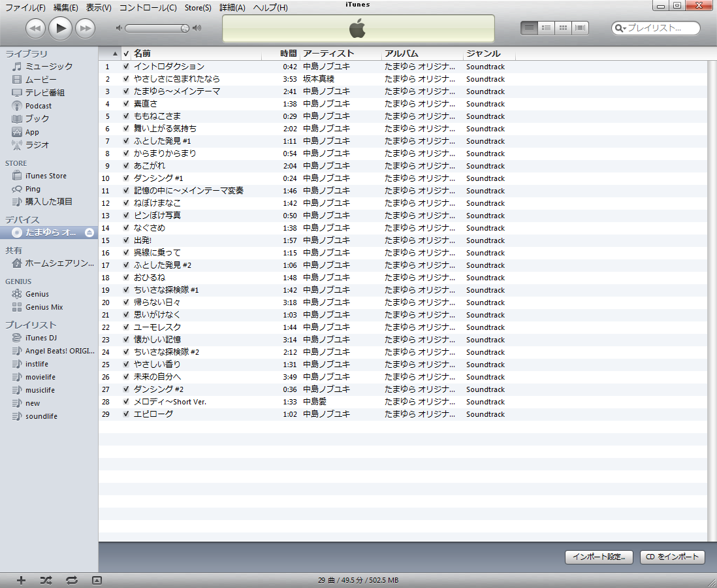This screenshot has width=717, height=588.
Task: Select list view icon
Action: [529, 28]
